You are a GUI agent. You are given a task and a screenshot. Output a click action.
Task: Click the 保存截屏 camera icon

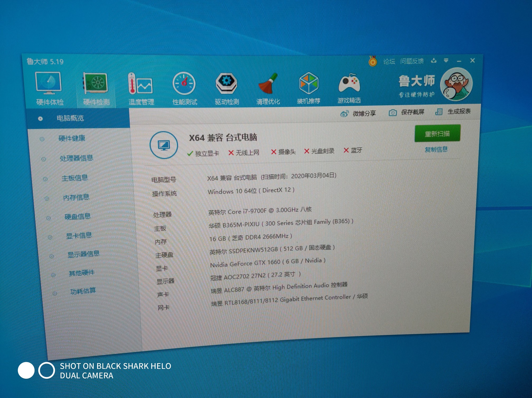(x=393, y=113)
